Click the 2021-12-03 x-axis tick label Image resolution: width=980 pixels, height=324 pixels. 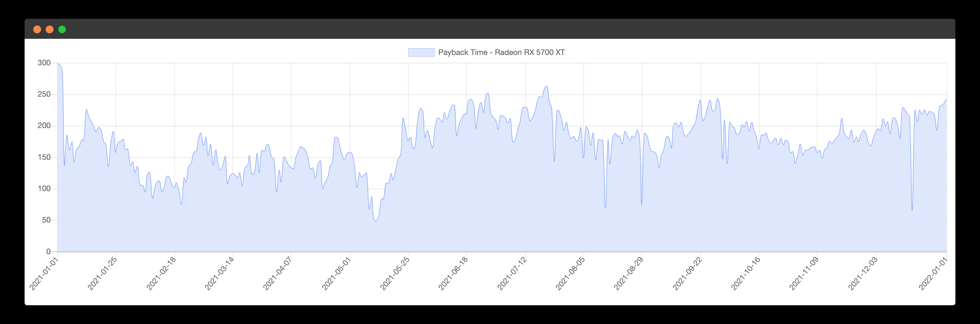point(863,274)
